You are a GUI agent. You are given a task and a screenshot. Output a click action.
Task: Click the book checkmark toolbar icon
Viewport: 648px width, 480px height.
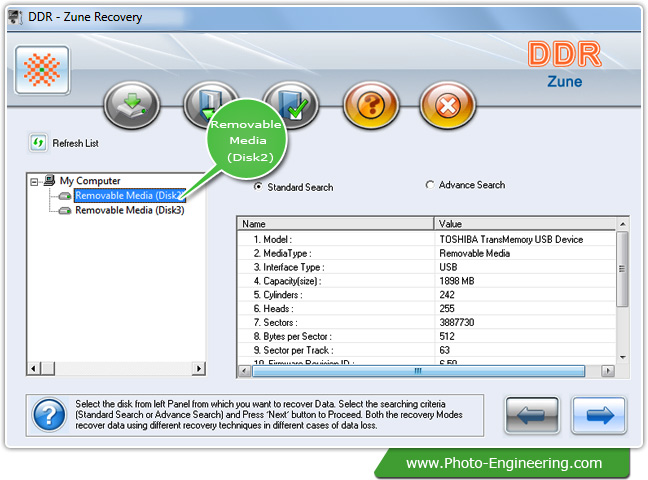[293, 103]
